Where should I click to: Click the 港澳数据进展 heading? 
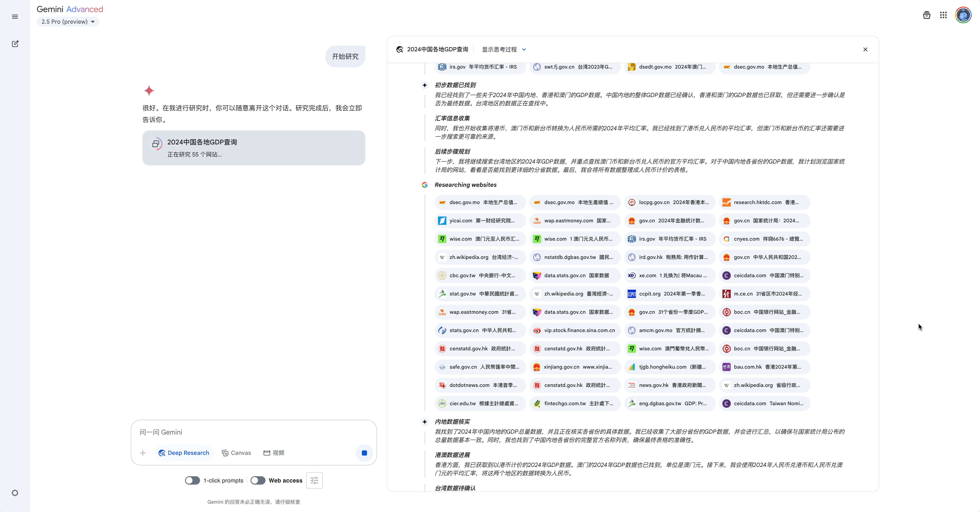(x=452, y=455)
